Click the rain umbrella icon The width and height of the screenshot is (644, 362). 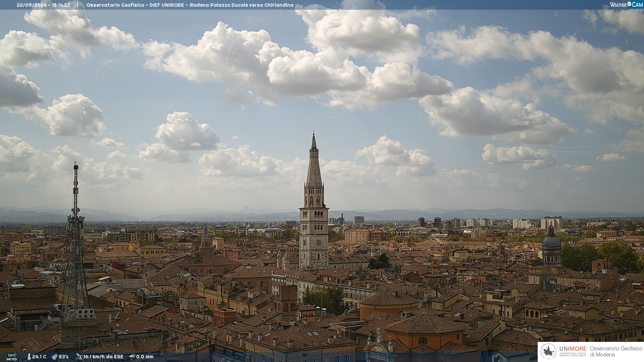(132, 357)
